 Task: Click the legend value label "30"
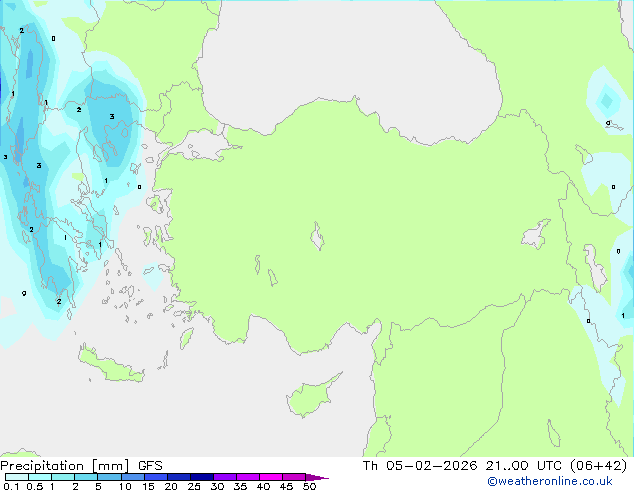tap(217, 486)
